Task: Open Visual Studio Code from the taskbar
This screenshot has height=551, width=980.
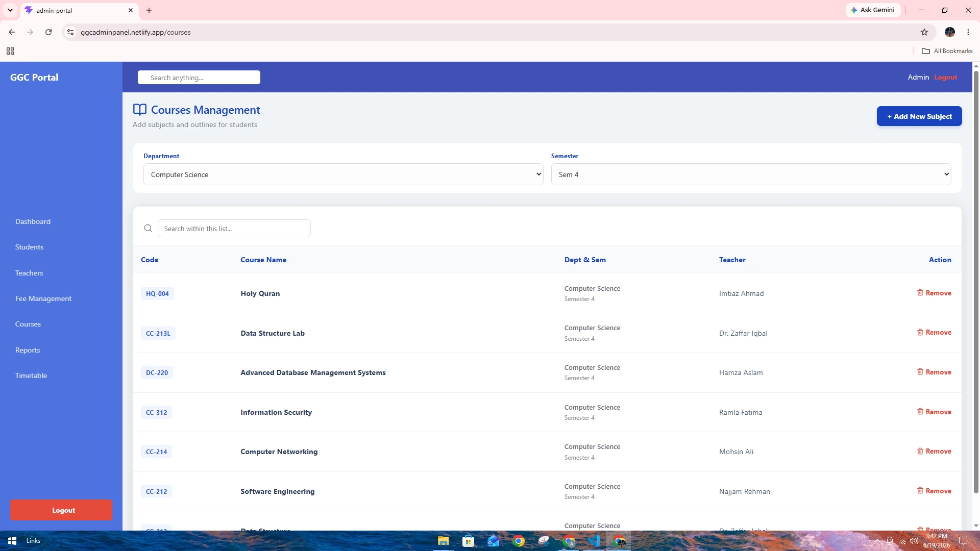Action: pos(594,541)
